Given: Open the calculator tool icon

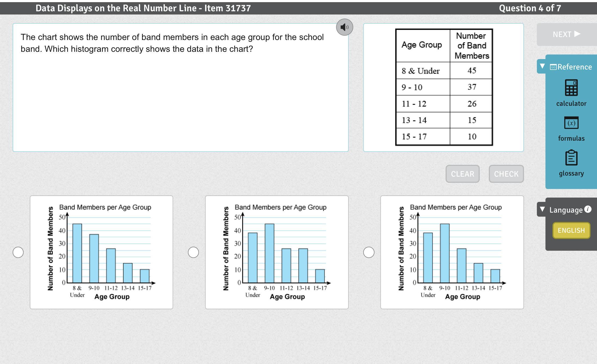Looking at the screenshot, I should (x=571, y=88).
